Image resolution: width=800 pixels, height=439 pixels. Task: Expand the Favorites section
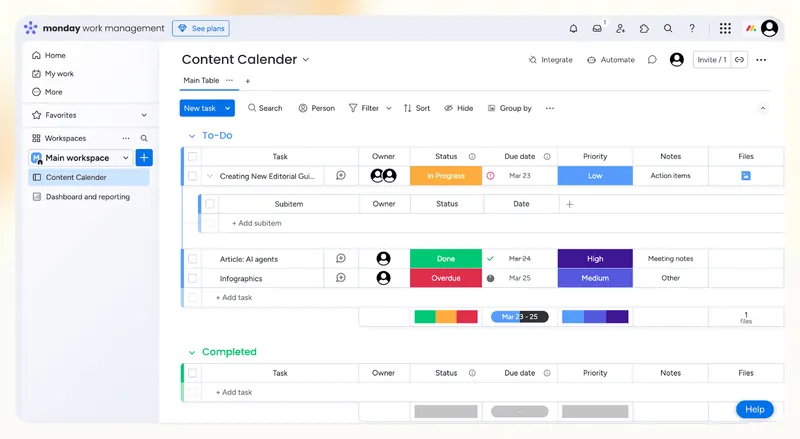144,115
